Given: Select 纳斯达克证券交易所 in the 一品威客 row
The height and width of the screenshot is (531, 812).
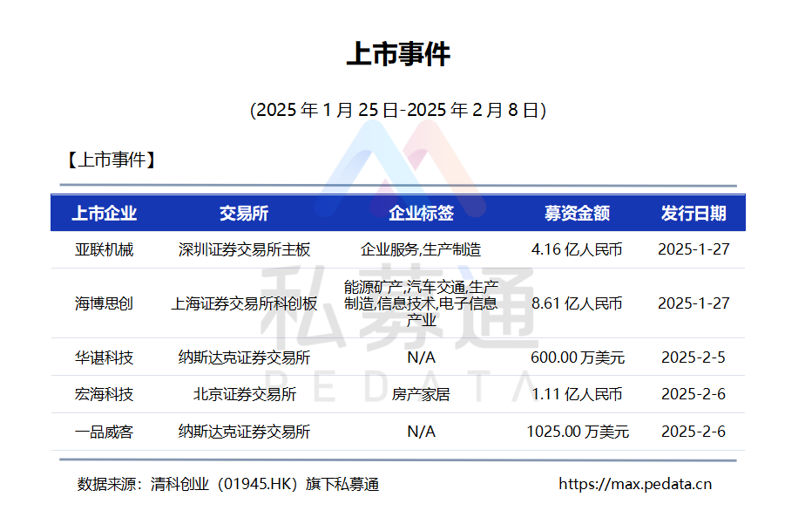Looking at the screenshot, I should [244, 432].
